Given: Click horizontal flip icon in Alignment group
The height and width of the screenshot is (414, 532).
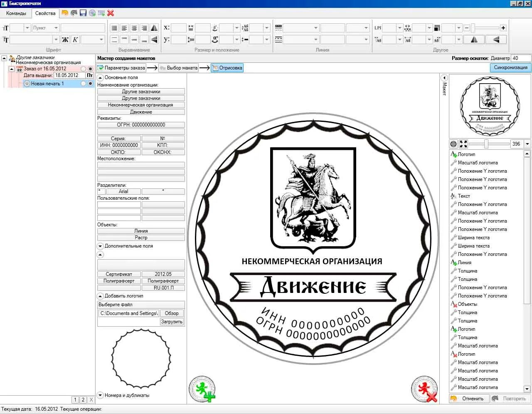Looking at the screenshot, I should pos(154,28).
